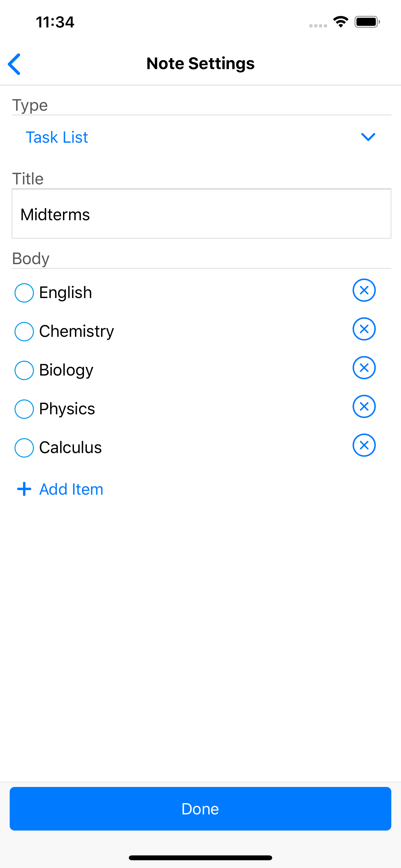This screenshot has height=868, width=401.
Task: Delete the Chemistry item from list
Action: coord(364,329)
